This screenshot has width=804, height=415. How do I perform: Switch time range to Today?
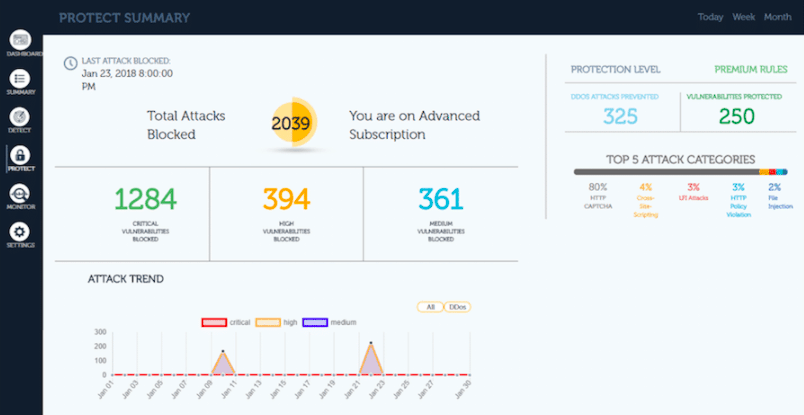(x=710, y=17)
